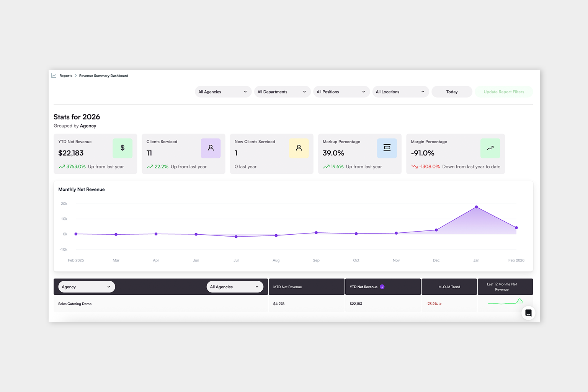Click the 39.0% Markup Percentage value
588x392 pixels.
coord(333,153)
